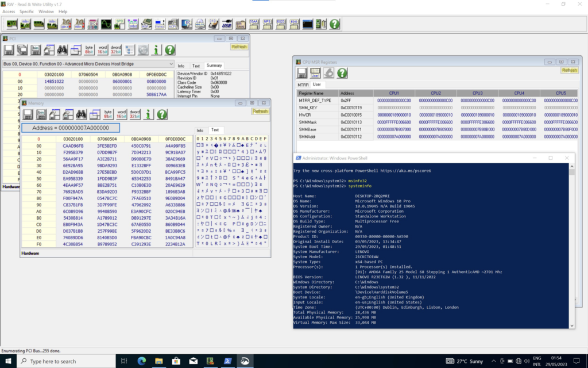Open the EDID tool icon
588x368 pixels.
[295, 24]
